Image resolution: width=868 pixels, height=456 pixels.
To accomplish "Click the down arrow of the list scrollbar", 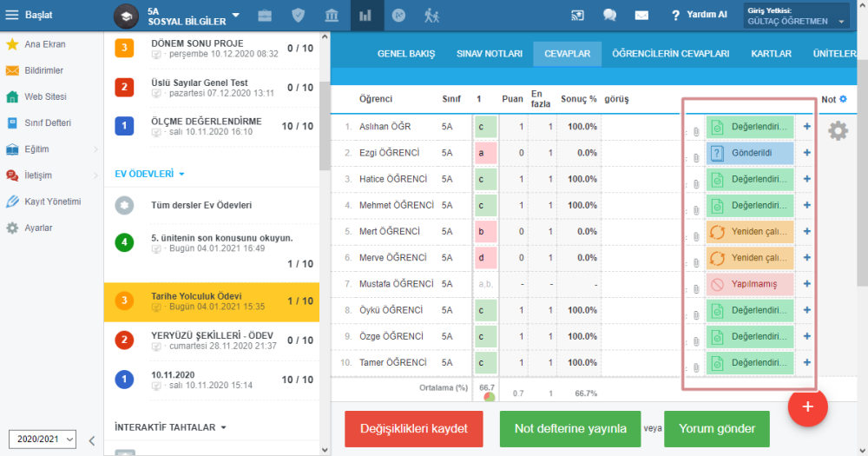I will [325, 450].
